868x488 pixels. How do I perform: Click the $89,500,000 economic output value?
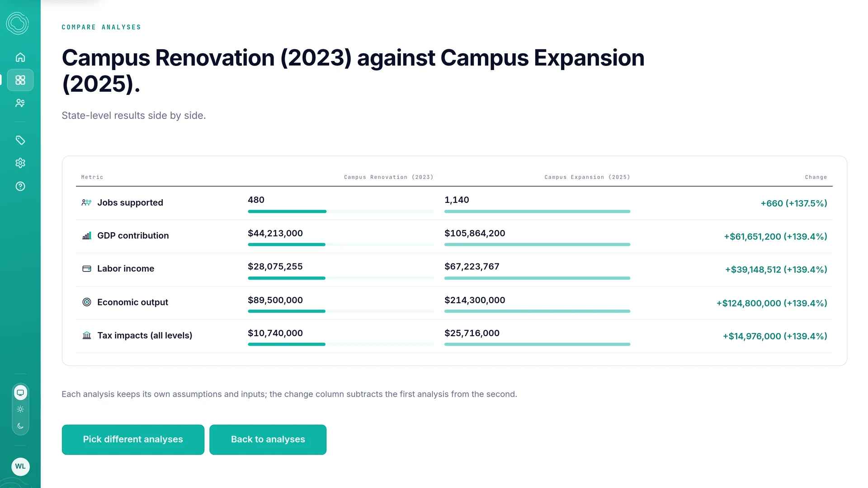[275, 300]
